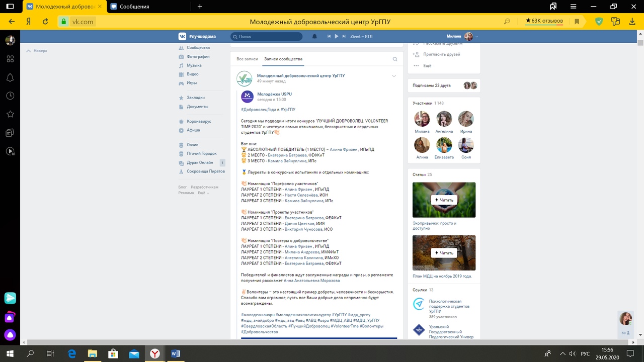Type in the VK Поиск field
This screenshot has height=362, width=644.
[269, 37]
